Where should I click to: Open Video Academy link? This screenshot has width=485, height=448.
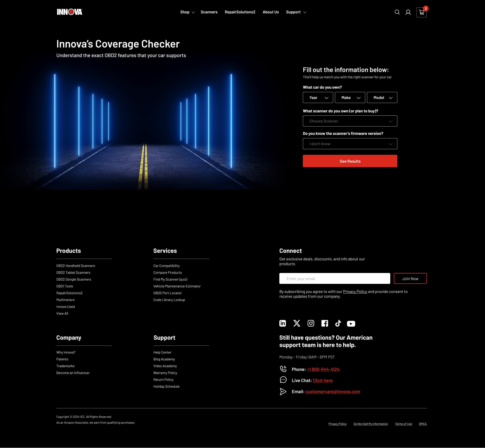click(165, 366)
